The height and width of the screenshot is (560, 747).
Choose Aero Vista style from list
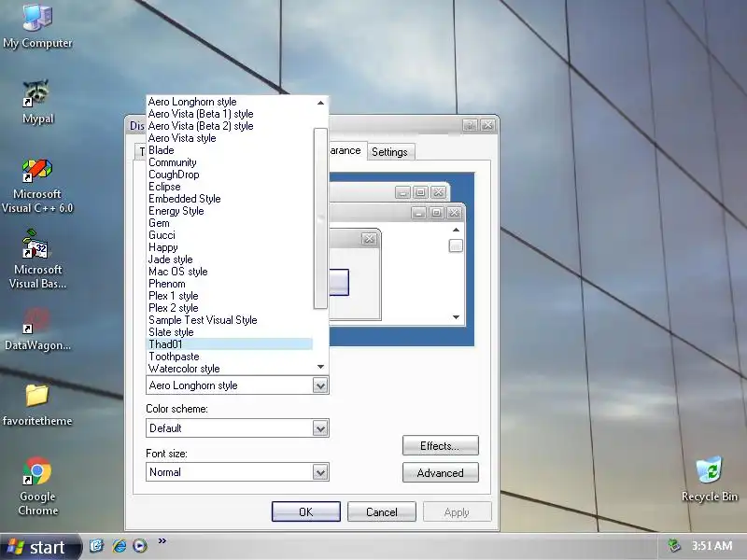click(229, 138)
